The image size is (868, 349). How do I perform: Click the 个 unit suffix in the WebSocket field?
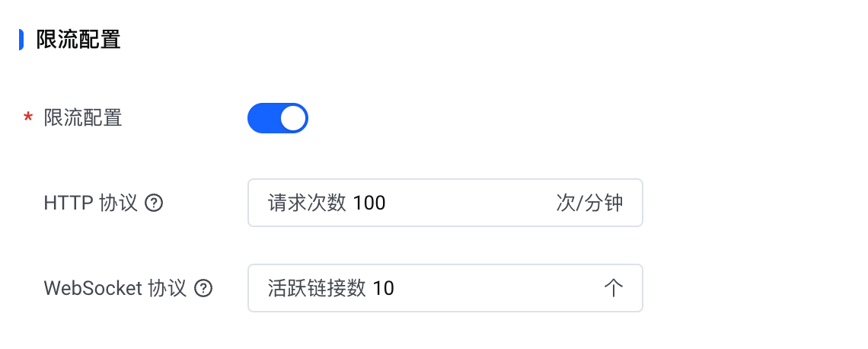tap(613, 289)
